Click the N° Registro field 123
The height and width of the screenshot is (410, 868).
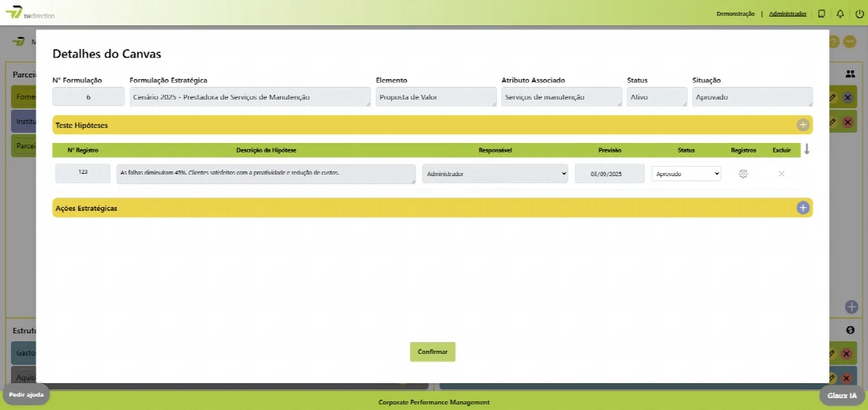click(x=83, y=174)
